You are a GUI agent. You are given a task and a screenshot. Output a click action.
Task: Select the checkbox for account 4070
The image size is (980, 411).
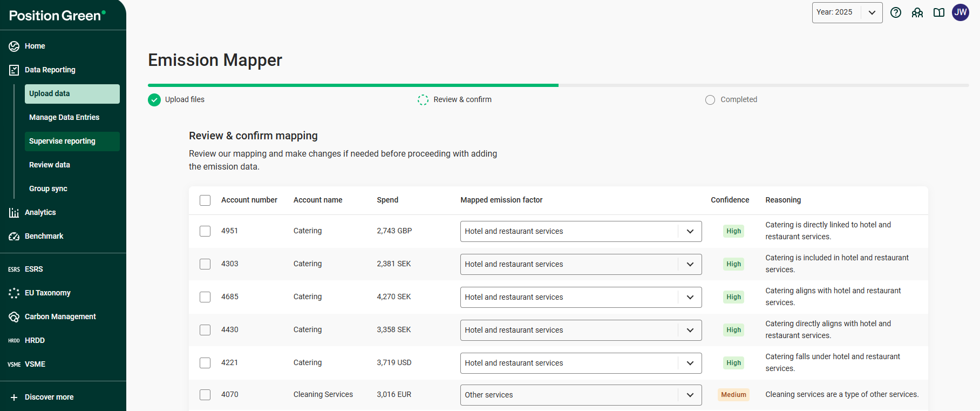click(205, 395)
